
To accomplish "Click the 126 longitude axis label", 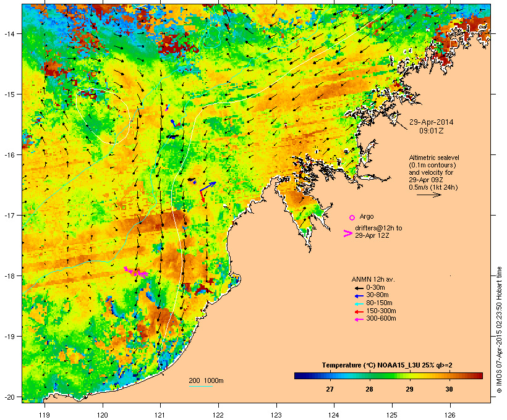I will point(450,415).
